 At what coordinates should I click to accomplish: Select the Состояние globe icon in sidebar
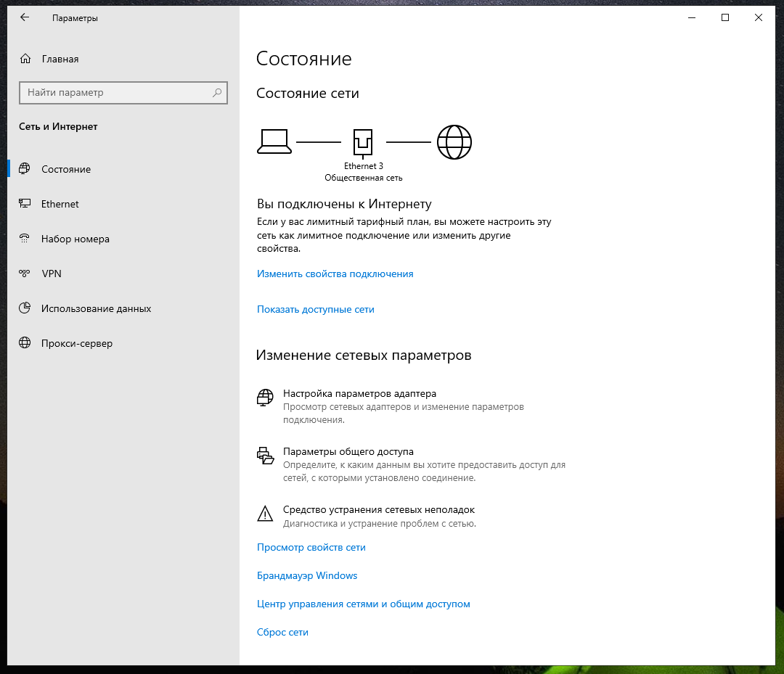point(25,169)
